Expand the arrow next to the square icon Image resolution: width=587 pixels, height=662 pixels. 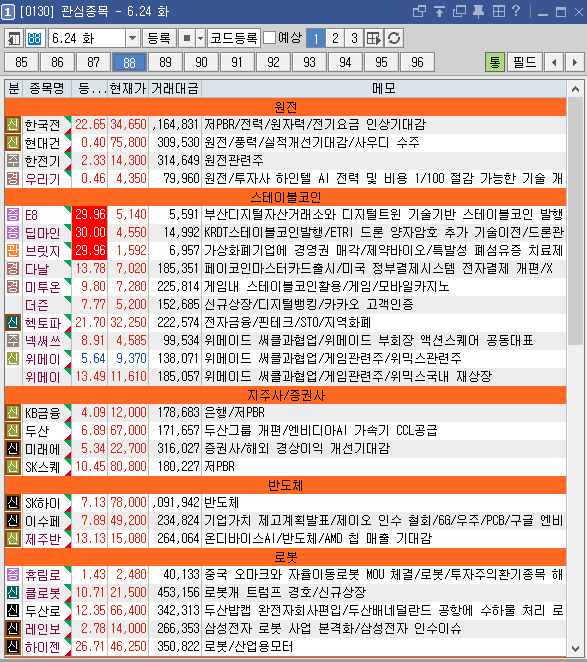pos(200,38)
